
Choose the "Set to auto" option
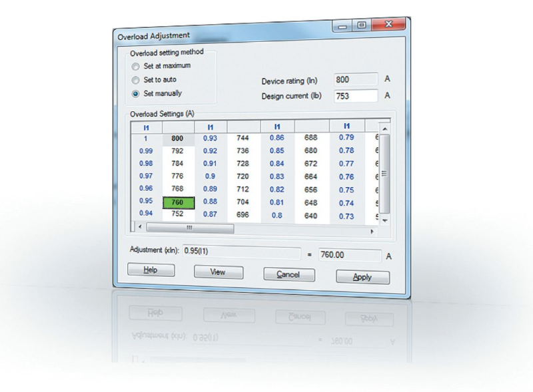136,80
